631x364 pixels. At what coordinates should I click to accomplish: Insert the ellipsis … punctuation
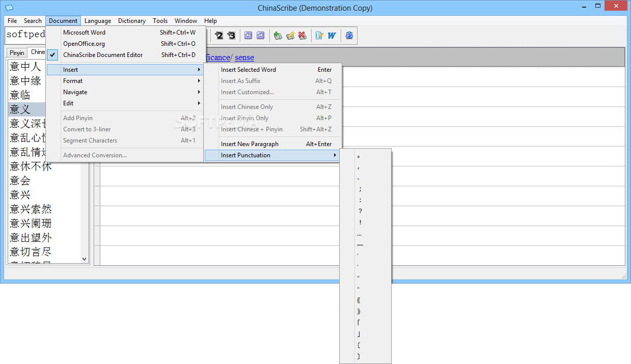[365, 234]
